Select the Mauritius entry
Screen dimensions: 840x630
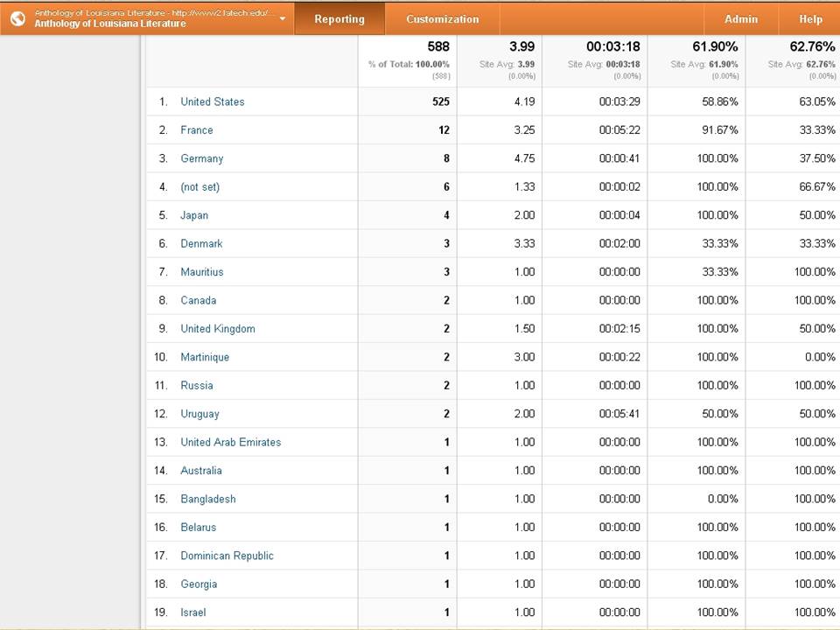(x=202, y=272)
